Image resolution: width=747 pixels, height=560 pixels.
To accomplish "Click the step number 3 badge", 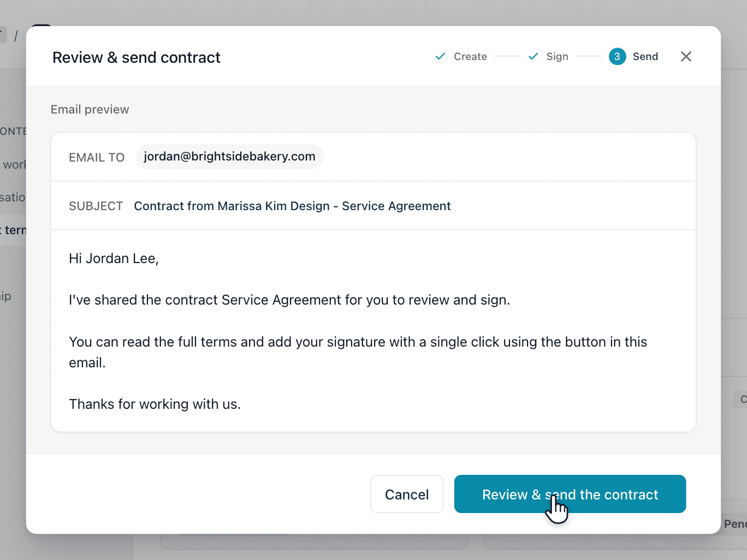I will [617, 56].
